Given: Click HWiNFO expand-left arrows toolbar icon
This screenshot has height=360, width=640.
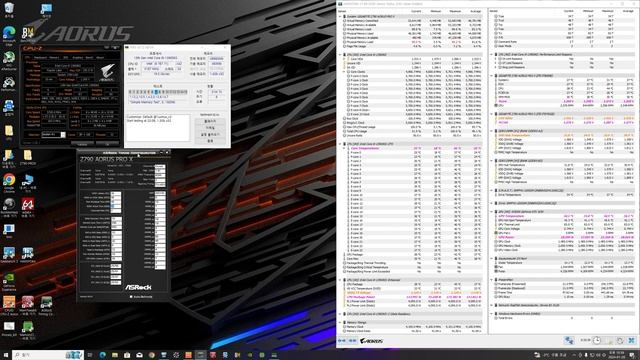Looking at the screenshot, I should tap(342, 340).
